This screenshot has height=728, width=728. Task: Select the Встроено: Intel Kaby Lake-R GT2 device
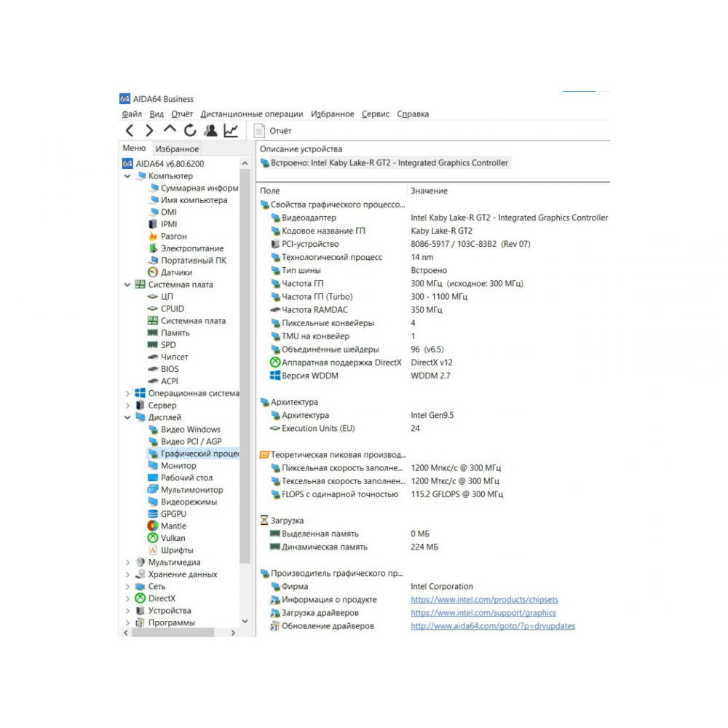click(385, 163)
